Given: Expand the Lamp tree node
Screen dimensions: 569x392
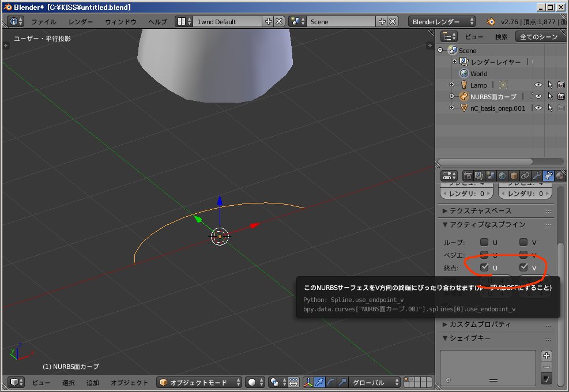Looking at the screenshot, I should click(451, 85).
